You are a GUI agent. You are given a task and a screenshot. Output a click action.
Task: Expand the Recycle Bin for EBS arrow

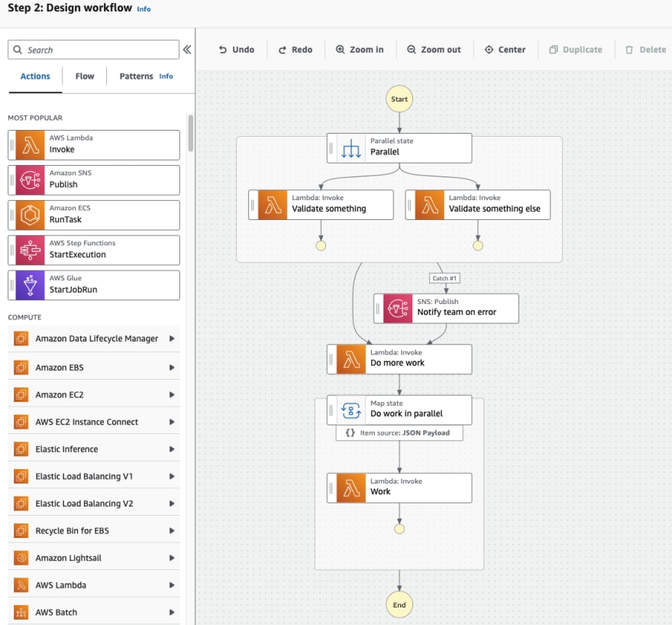(x=172, y=531)
